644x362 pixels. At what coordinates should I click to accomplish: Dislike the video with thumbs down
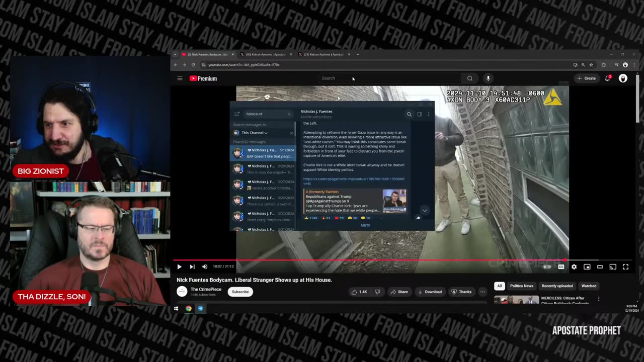pyautogui.click(x=378, y=292)
